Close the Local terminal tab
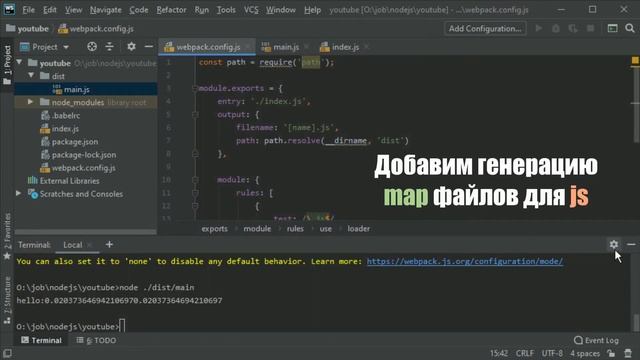The image size is (640, 360). [x=90, y=245]
